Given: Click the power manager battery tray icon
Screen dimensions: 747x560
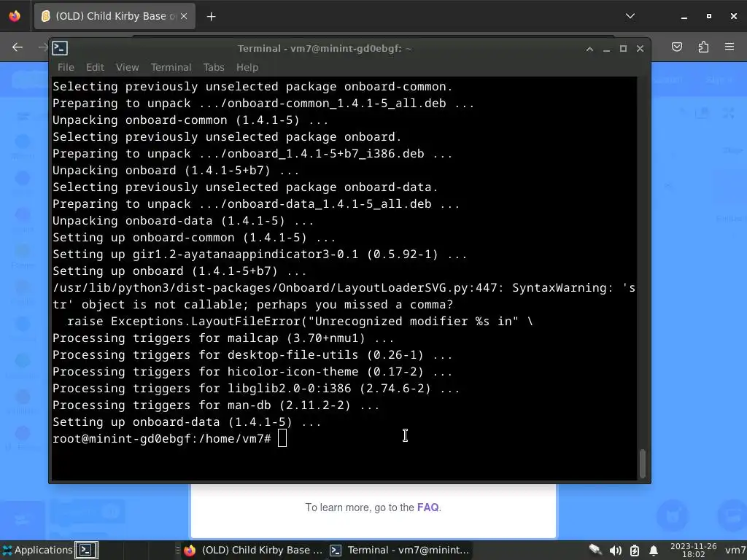Looking at the screenshot, I should (x=635, y=551).
